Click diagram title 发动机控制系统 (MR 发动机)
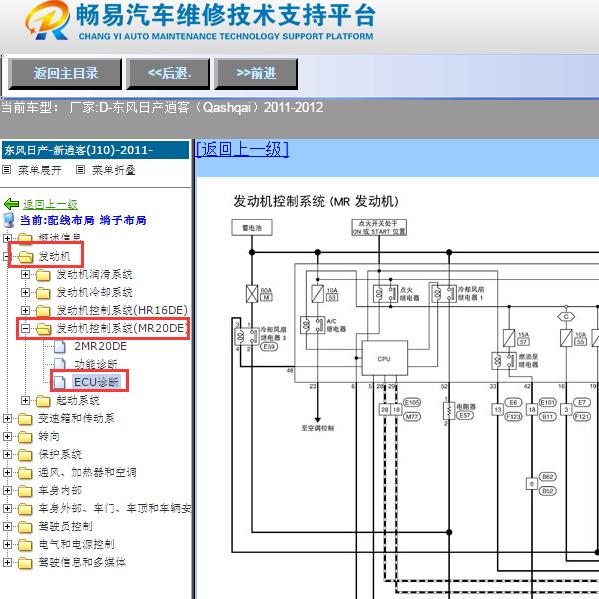 point(316,201)
